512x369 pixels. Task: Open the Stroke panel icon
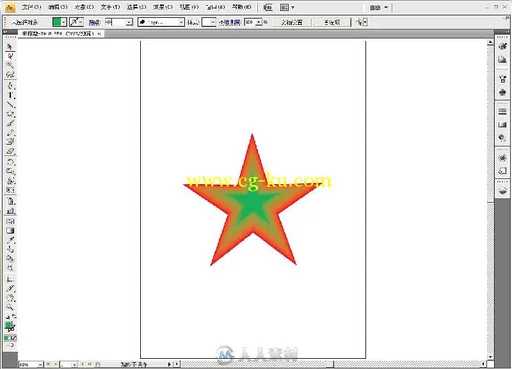[502, 112]
